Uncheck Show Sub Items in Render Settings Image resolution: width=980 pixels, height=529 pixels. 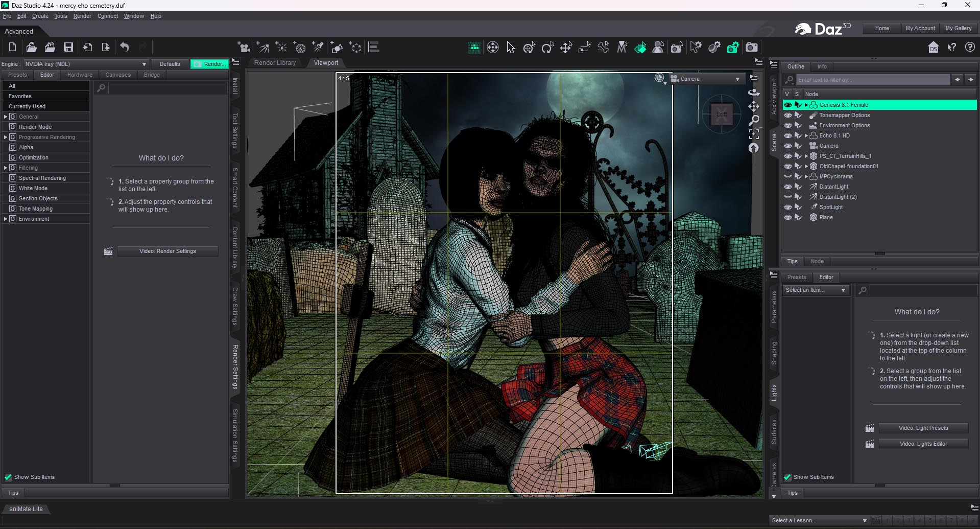(x=8, y=477)
